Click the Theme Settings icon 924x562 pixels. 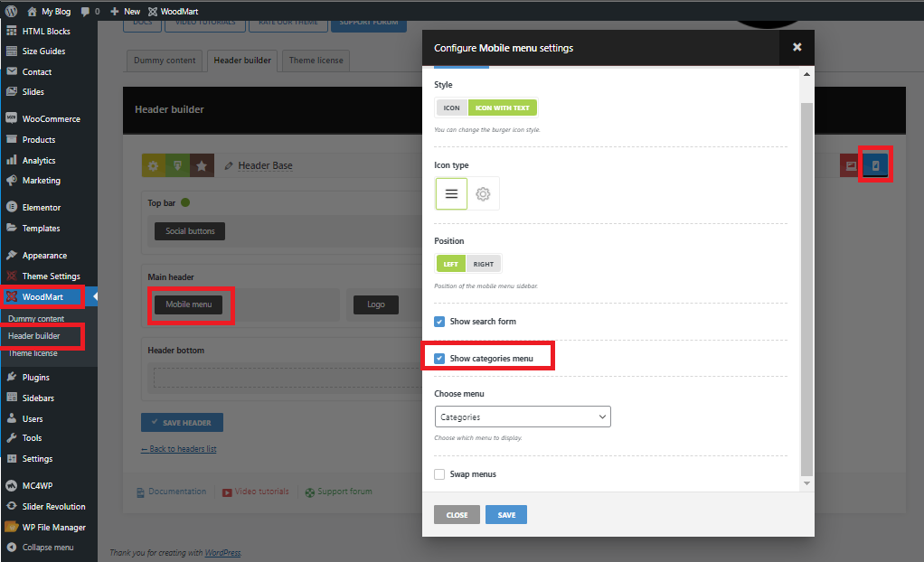(11, 276)
